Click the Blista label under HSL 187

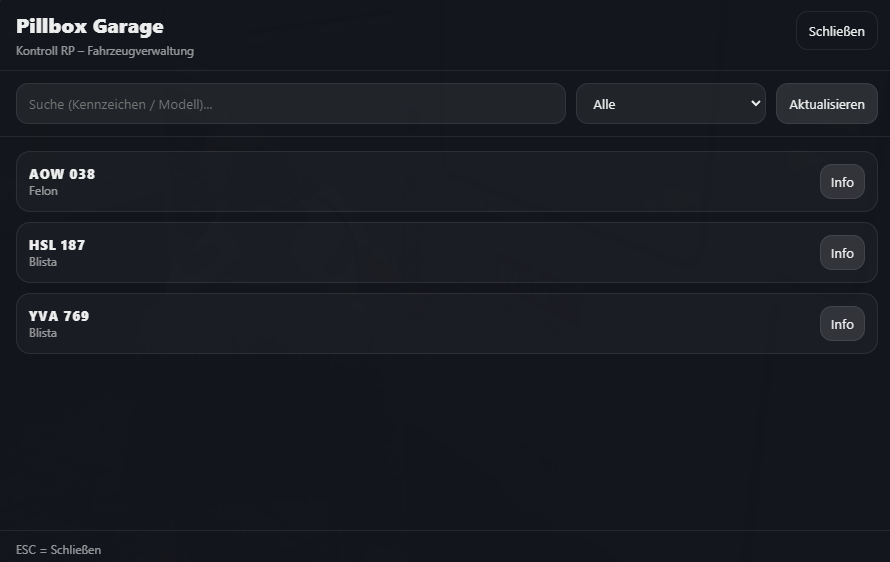(x=43, y=262)
